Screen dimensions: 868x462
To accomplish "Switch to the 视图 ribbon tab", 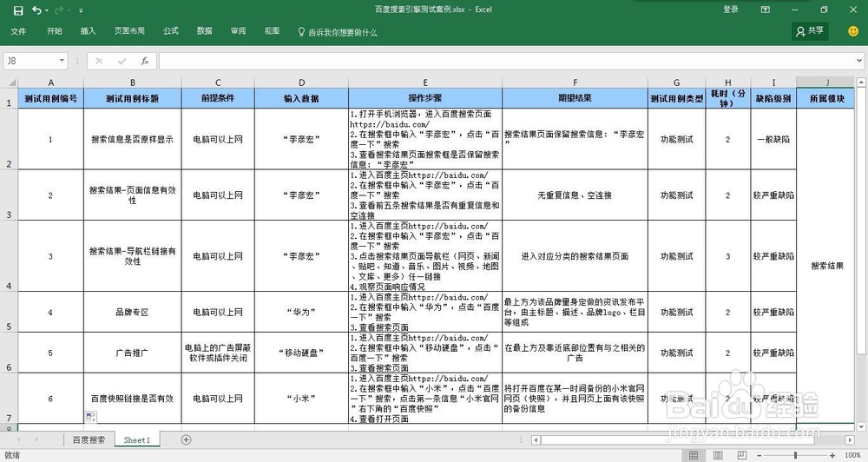I will pyautogui.click(x=272, y=31).
